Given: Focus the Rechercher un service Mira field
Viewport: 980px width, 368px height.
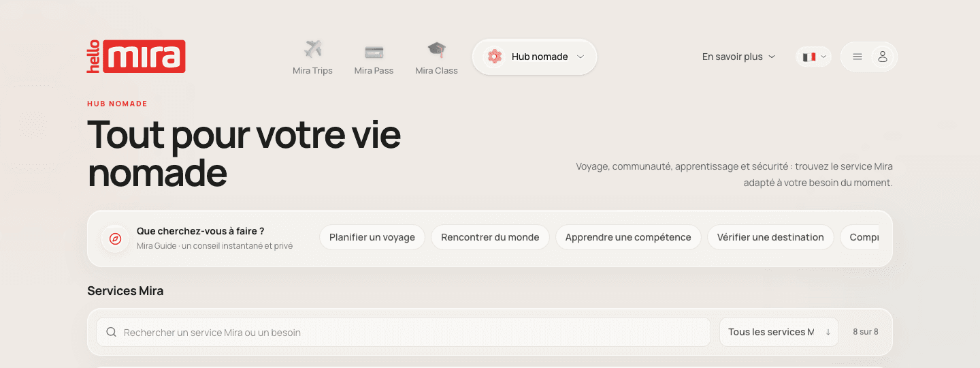Looking at the screenshot, I should click(404, 332).
